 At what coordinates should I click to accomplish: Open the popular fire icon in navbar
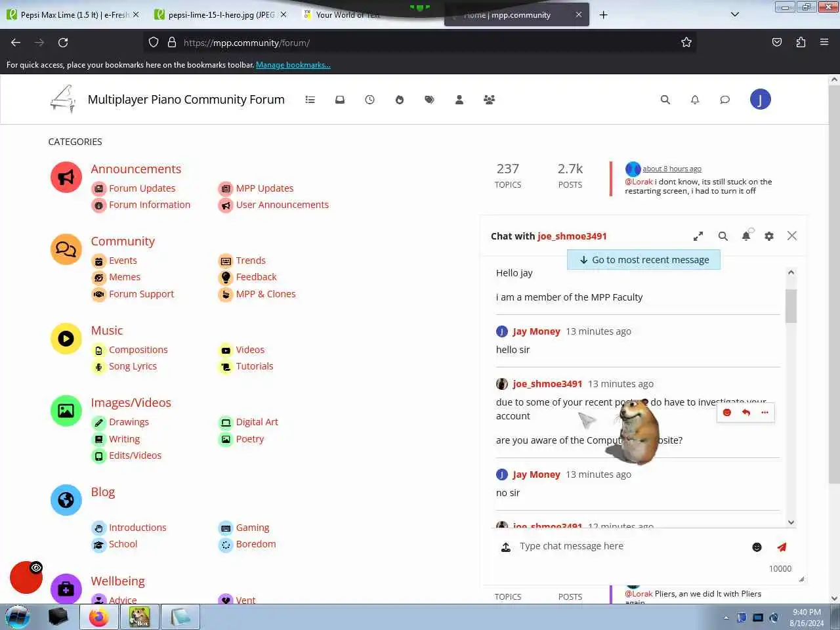(x=400, y=100)
